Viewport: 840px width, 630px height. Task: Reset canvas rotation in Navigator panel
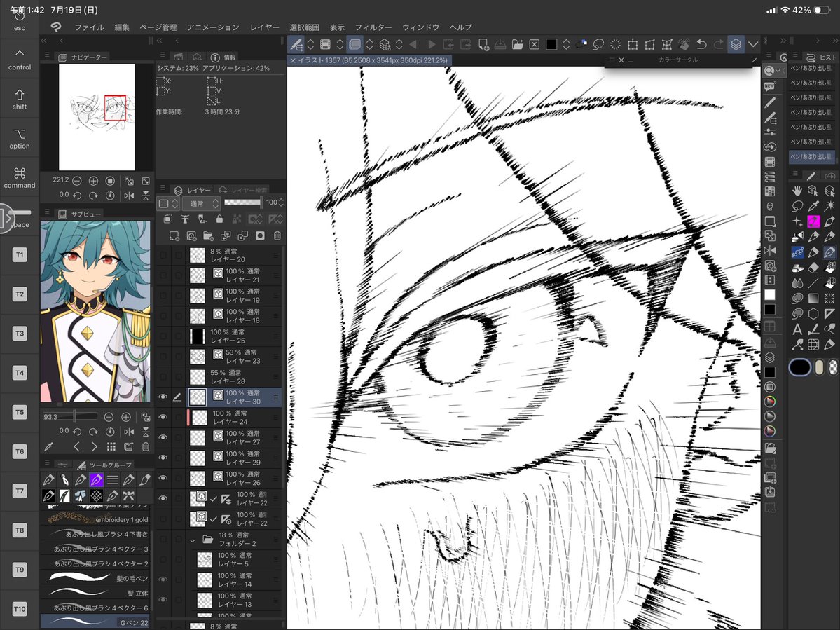pos(110,196)
